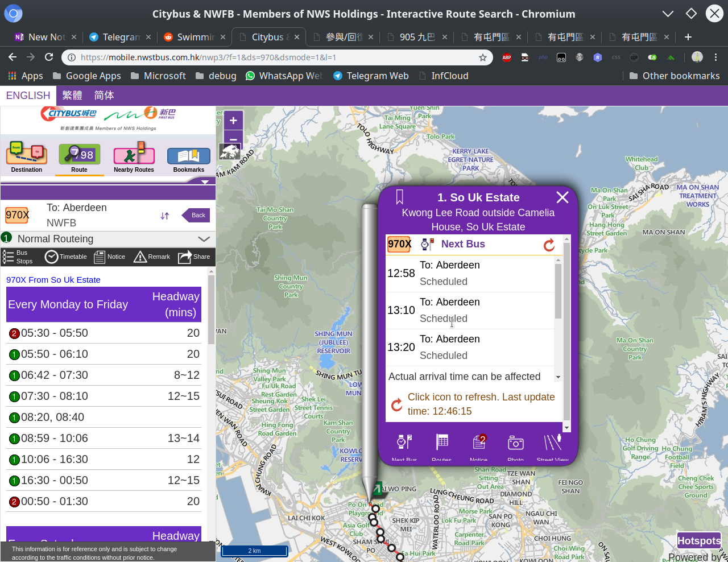Image resolution: width=728 pixels, height=562 pixels.
Task: Open the Bookmarks book icon
Action: tap(188, 158)
